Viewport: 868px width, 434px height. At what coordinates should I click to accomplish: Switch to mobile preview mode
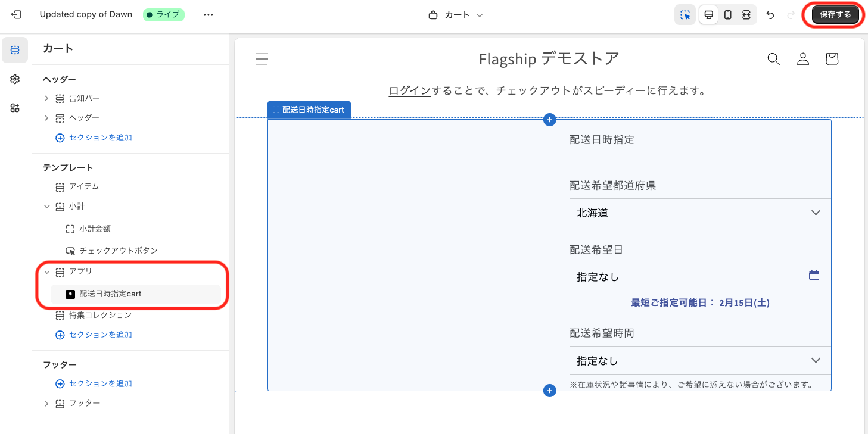point(727,15)
